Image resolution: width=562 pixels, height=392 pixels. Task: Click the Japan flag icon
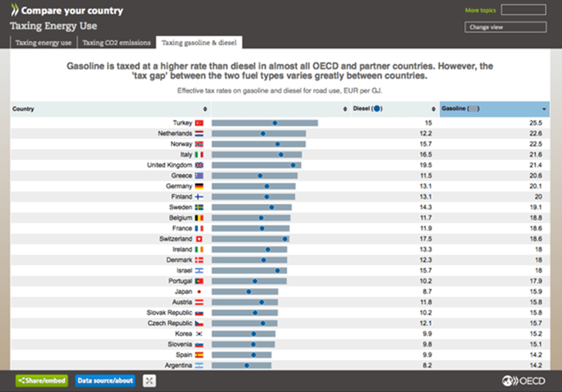[199, 292]
